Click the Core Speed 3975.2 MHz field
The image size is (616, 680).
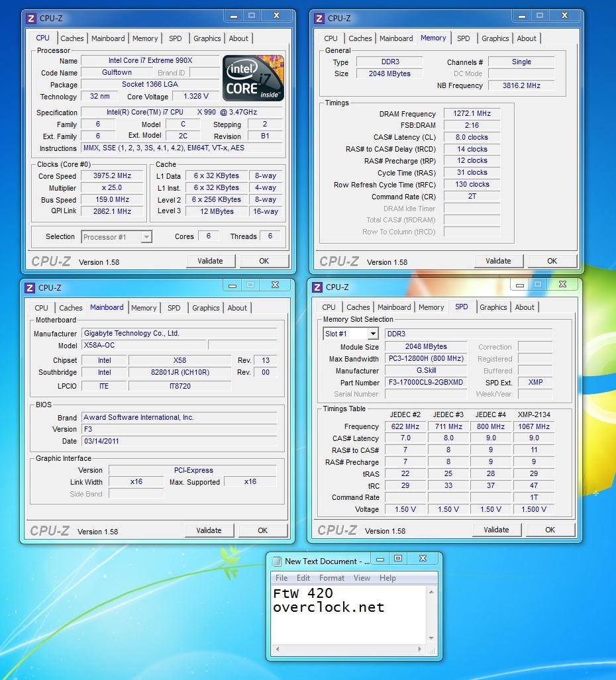point(113,175)
